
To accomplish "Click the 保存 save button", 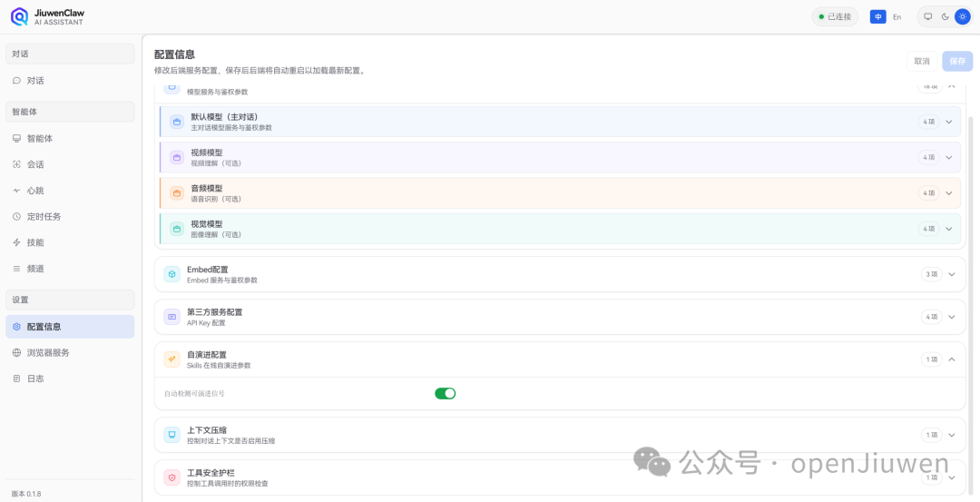I will pos(957,61).
